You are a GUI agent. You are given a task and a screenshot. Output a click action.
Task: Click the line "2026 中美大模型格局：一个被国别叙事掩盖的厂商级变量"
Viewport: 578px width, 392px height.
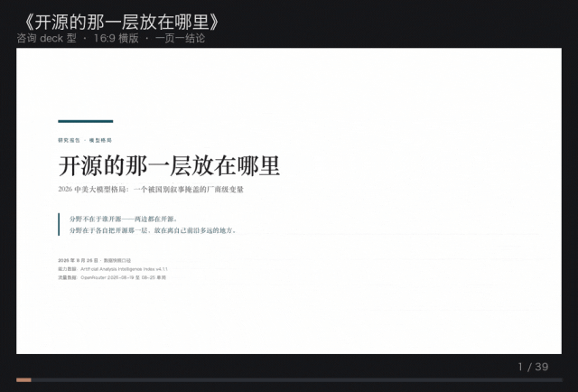[151, 190]
